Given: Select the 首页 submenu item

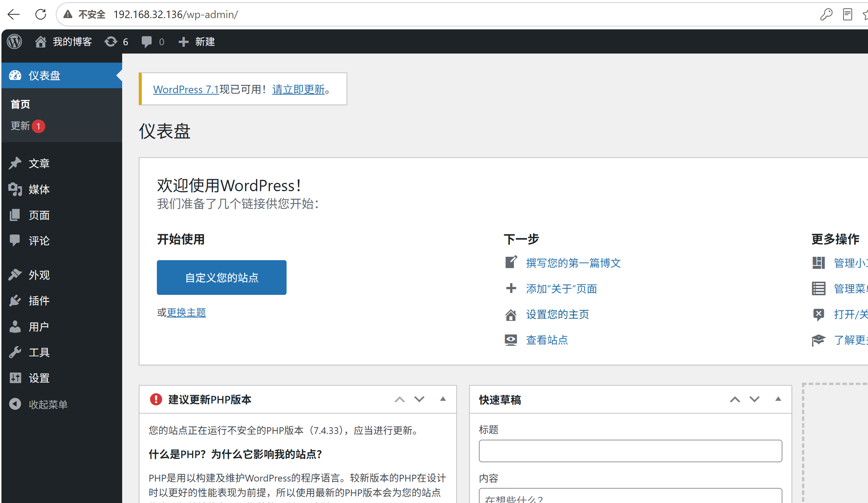Looking at the screenshot, I should [20, 104].
